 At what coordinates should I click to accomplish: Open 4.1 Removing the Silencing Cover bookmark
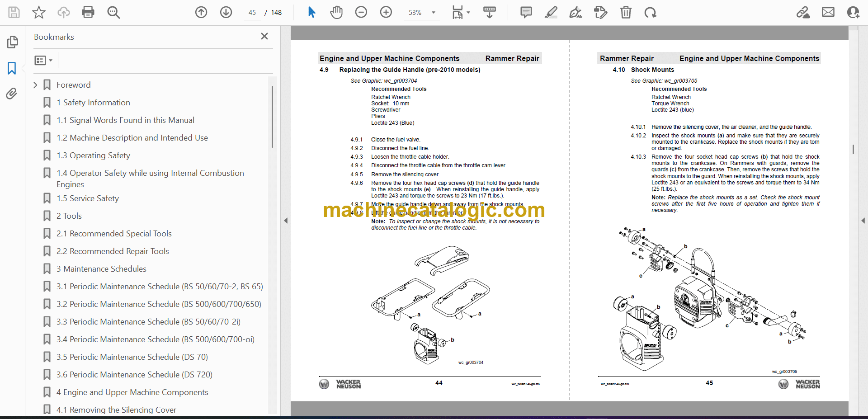[x=116, y=410]
